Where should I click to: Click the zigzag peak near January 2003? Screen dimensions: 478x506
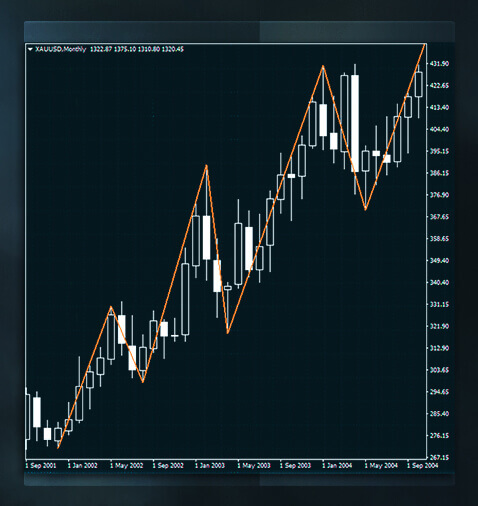point(207,165)
